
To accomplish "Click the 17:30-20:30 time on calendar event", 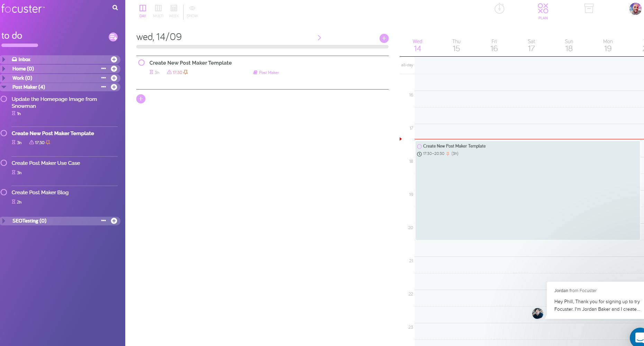I will click(434, 154).
